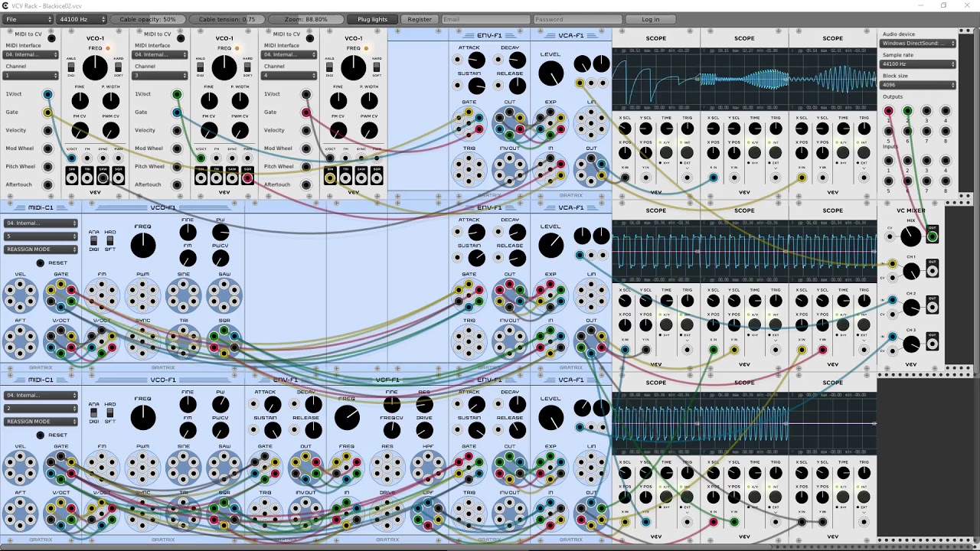Select the VC Mixer CH 3 knob
The image size is (980, 551).
(911, 344)
